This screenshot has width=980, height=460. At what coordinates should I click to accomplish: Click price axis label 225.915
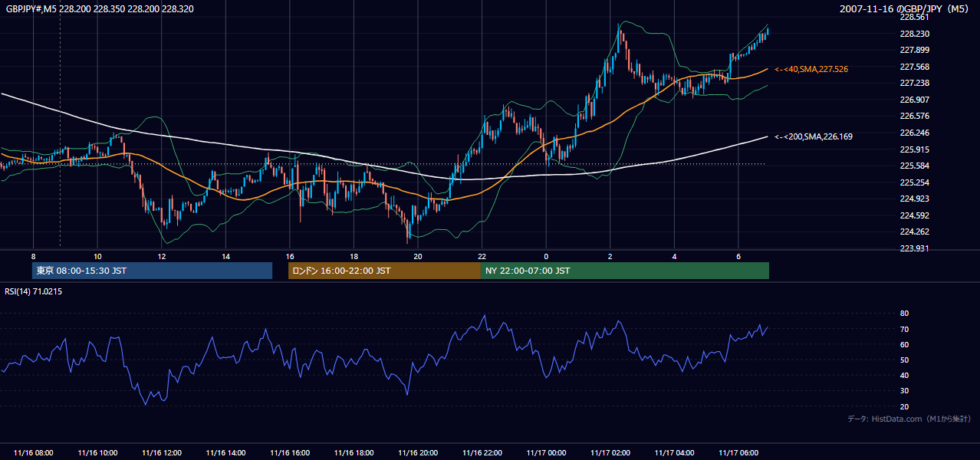click(913, 149)
